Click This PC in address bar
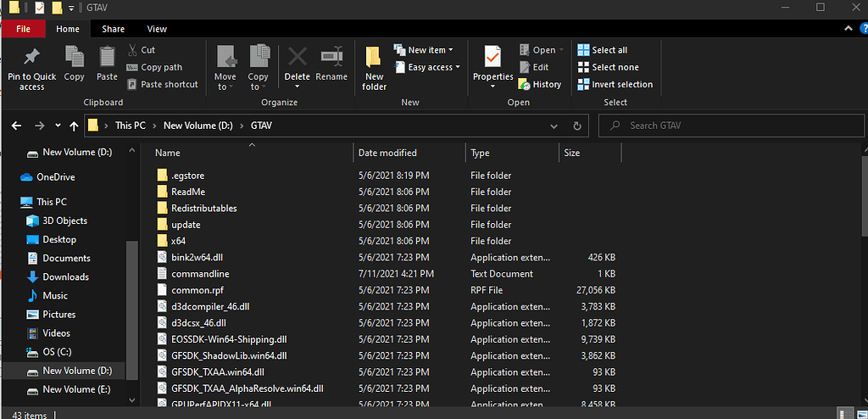The image size is (868, 419). point(130,126)
